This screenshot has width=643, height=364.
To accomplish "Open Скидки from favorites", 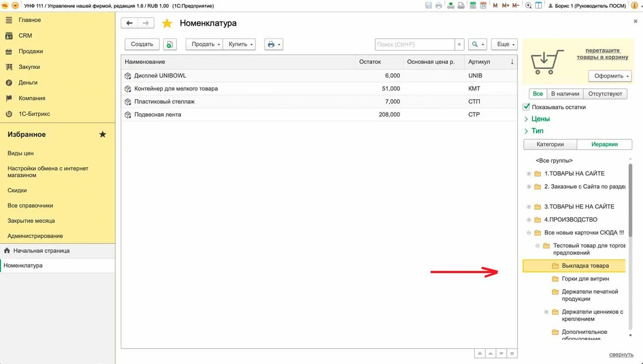I will (x=17, y=190).
